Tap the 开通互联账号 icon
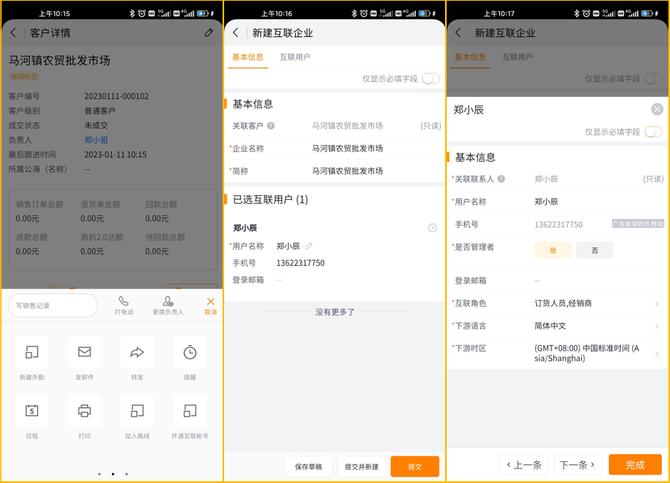Screen dimensions: 670x483 189,411
